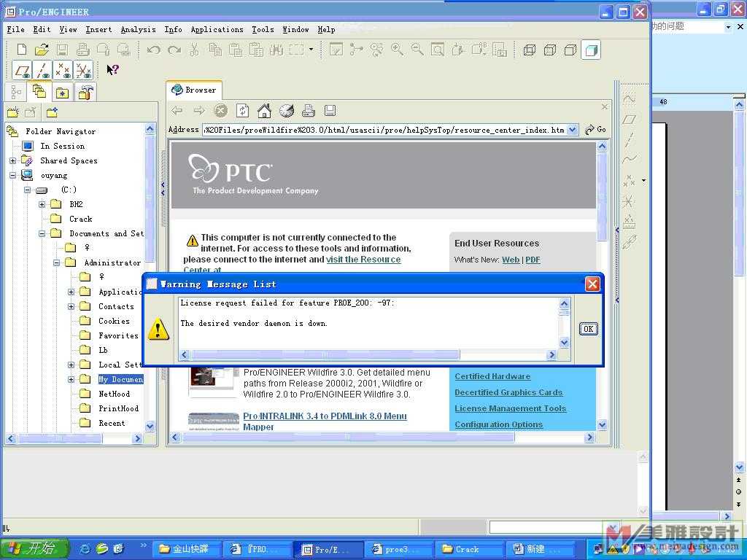Switch to the Browser tab
Viewport: 747px width, 560px height.
(194, 90)
